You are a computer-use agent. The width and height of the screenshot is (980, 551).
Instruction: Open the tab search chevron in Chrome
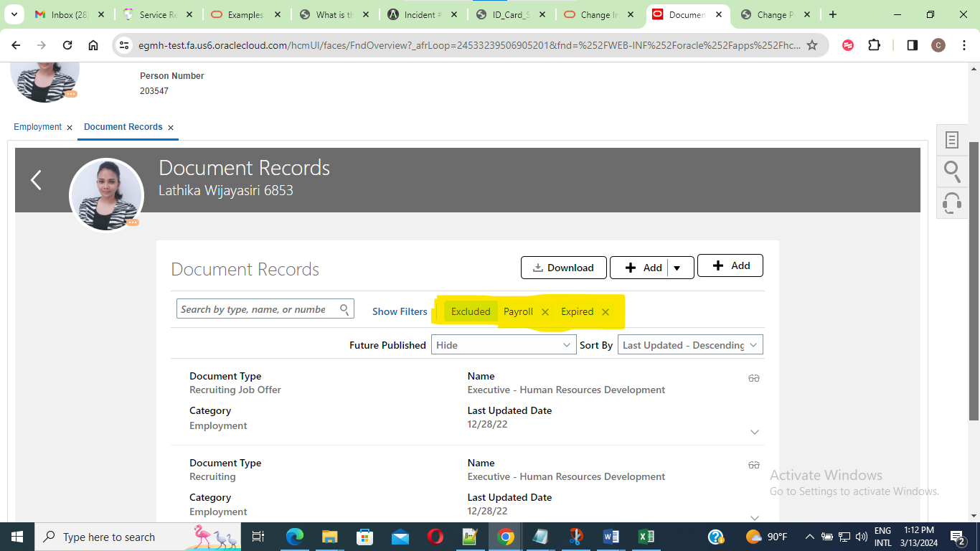click(x=16, y=14)
